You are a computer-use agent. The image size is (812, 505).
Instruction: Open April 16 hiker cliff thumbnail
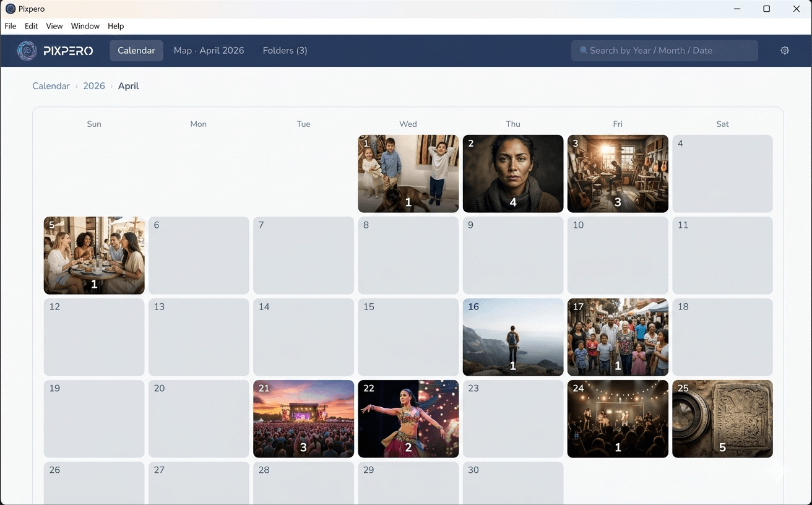tap(513, 337)
